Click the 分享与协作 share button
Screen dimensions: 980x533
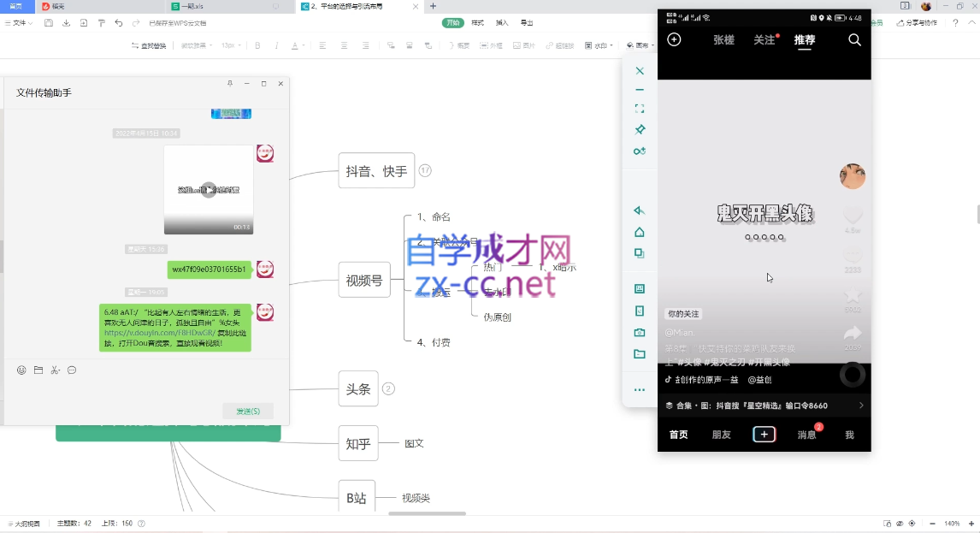[917, 23]
